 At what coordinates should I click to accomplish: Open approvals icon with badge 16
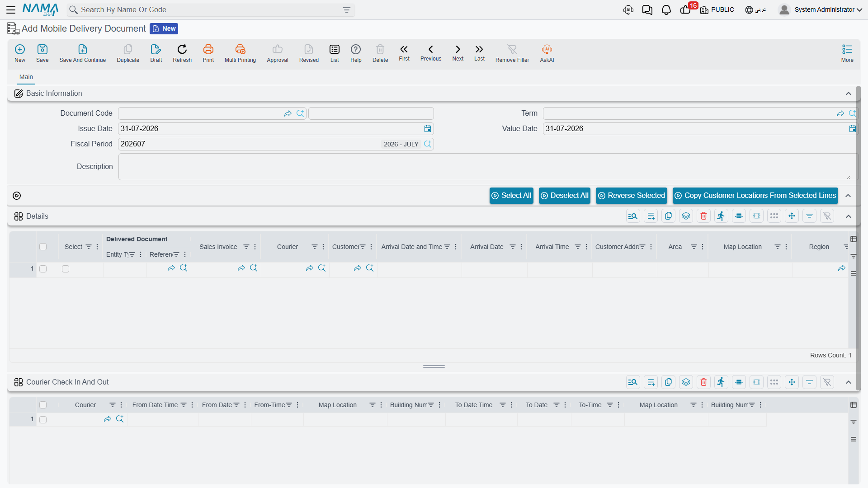point(686,9)
